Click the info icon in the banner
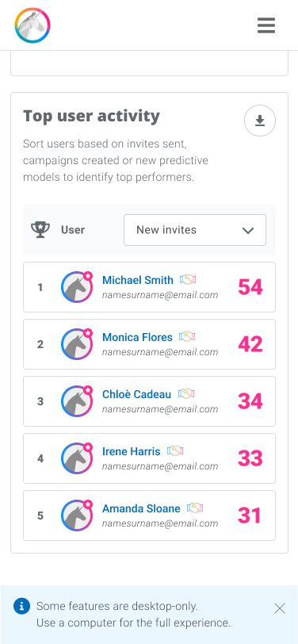Viewport: 298px width, 644px height. pyautogui.click(x=21, y=606)
